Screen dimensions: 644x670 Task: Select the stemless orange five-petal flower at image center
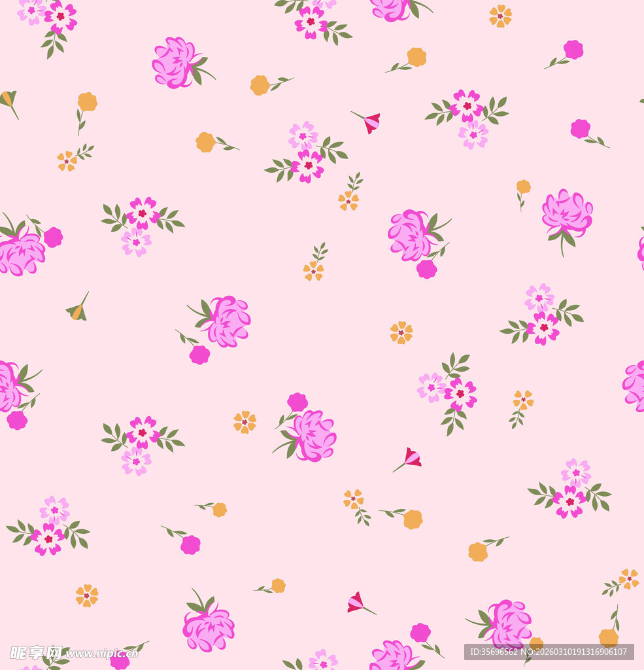[401, 332]
